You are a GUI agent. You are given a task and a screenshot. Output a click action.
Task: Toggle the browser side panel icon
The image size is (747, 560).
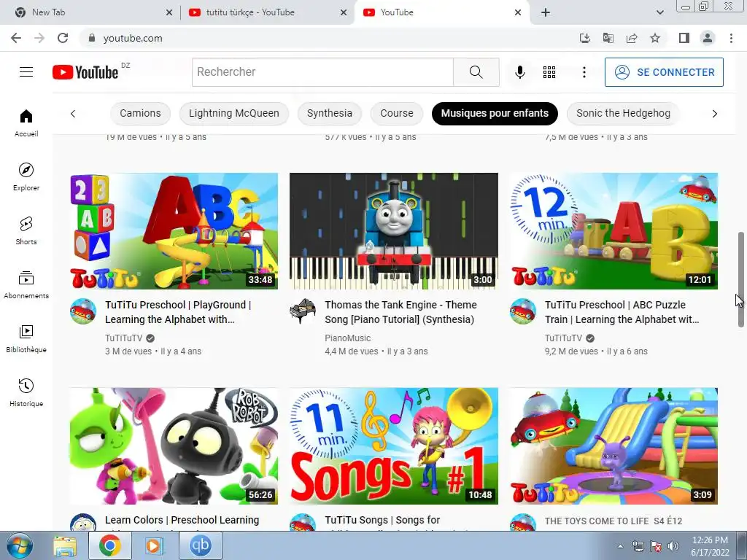tap(684, 38)
